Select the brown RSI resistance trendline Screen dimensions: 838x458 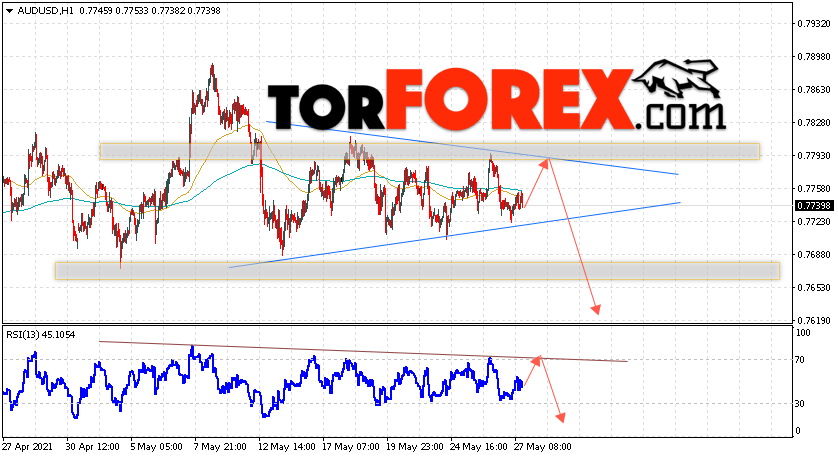pos(363,352)
